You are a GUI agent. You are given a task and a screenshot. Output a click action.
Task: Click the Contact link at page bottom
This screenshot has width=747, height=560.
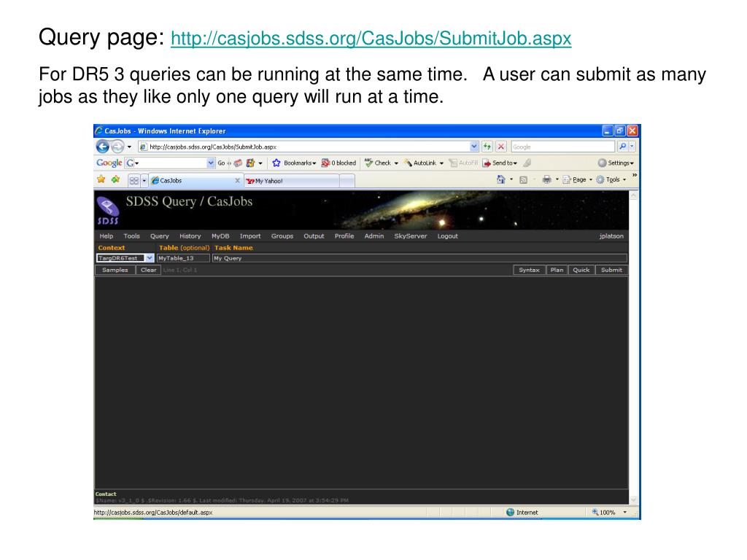click(x=105, y=494)
